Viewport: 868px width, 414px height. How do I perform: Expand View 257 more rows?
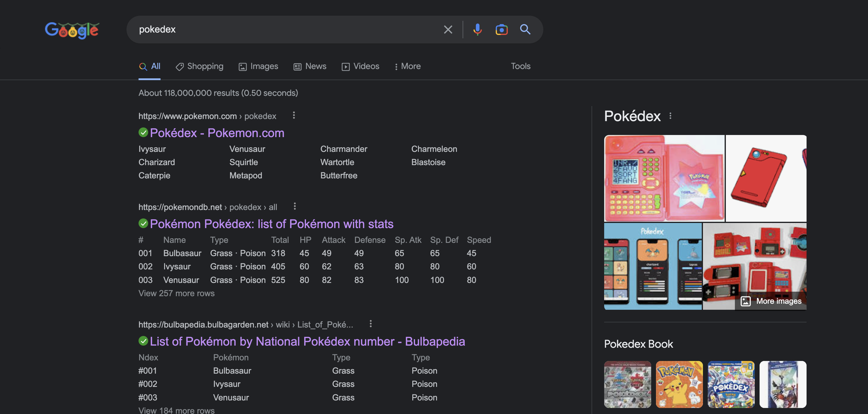176,293
